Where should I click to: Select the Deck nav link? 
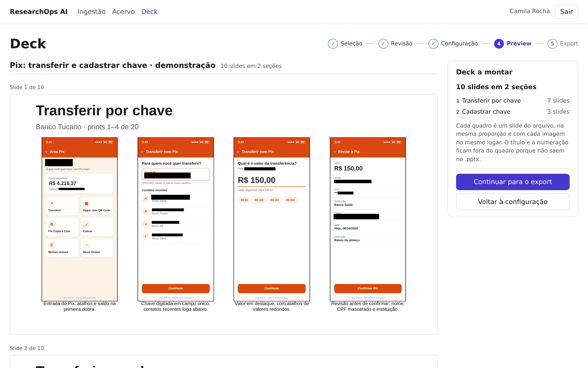[x=149, y=11]
